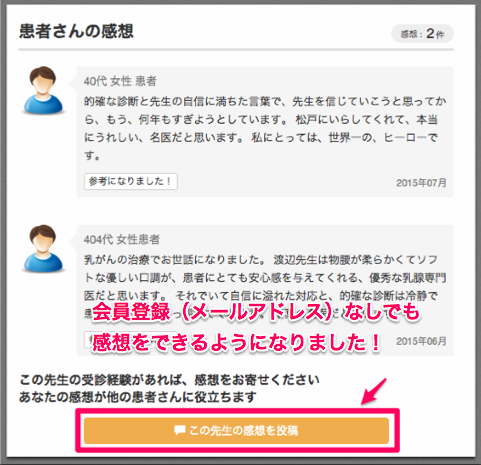Post a review via この先生の感想を投稿
The image size is (481, 465).
pyautogui.click(x=236, y=431)
